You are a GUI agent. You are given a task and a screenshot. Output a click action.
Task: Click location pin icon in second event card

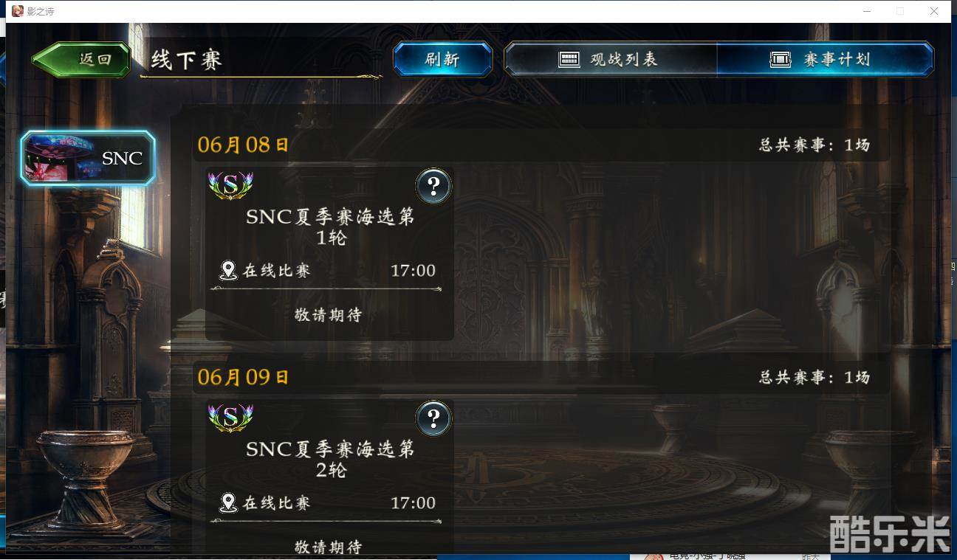tap(228, 502)
